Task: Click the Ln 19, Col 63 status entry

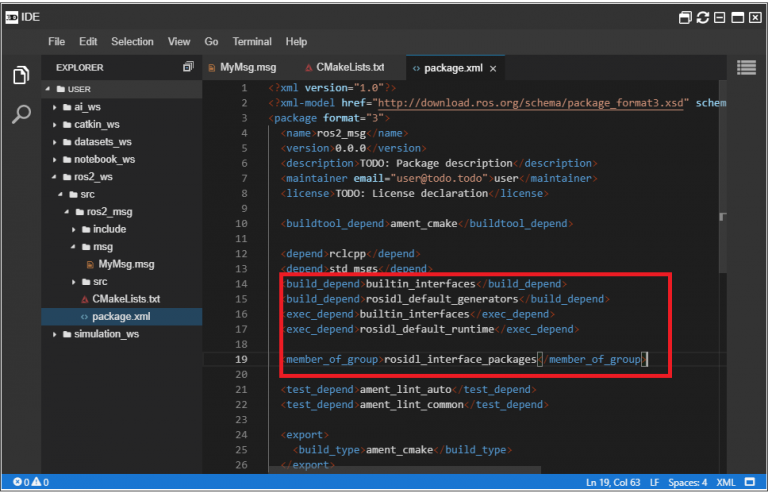Action: (614, 482)
